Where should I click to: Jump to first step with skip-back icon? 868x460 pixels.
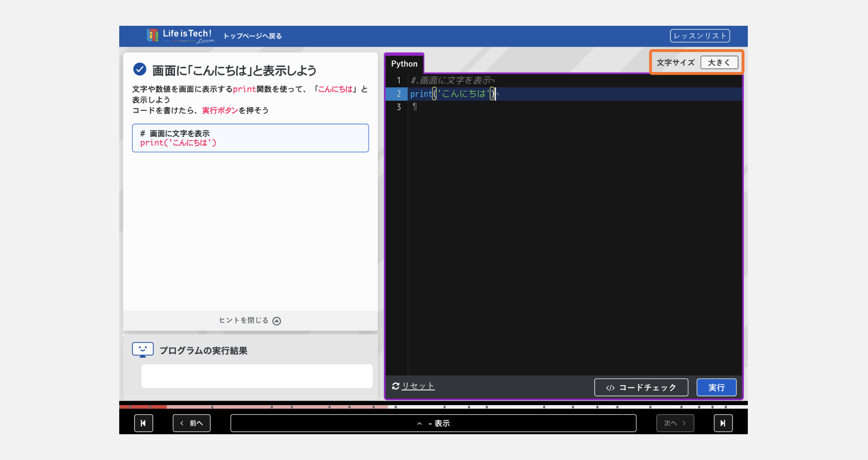point(144,423)
